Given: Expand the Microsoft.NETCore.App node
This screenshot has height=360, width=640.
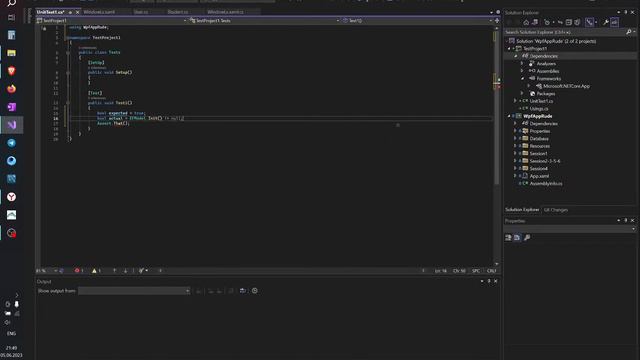Looking at the screenshot, I should [529, 86].
